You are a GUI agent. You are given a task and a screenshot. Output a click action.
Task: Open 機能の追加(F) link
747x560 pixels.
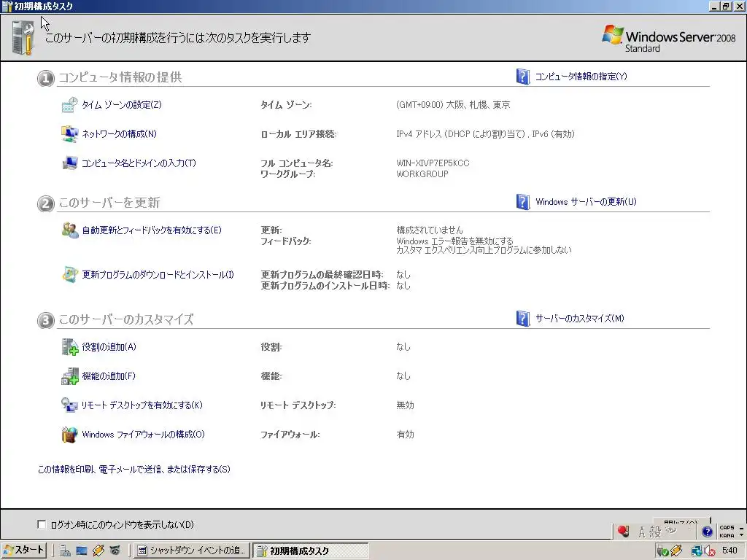tap(109, 376)
